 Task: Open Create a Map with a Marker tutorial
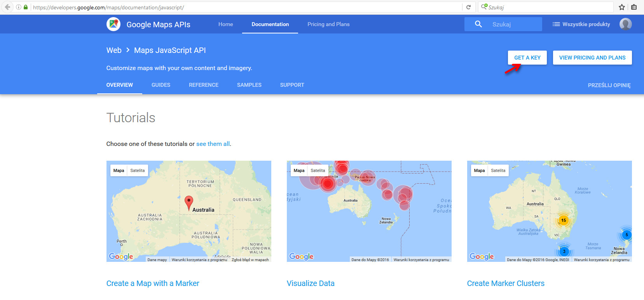click(153, 283)
